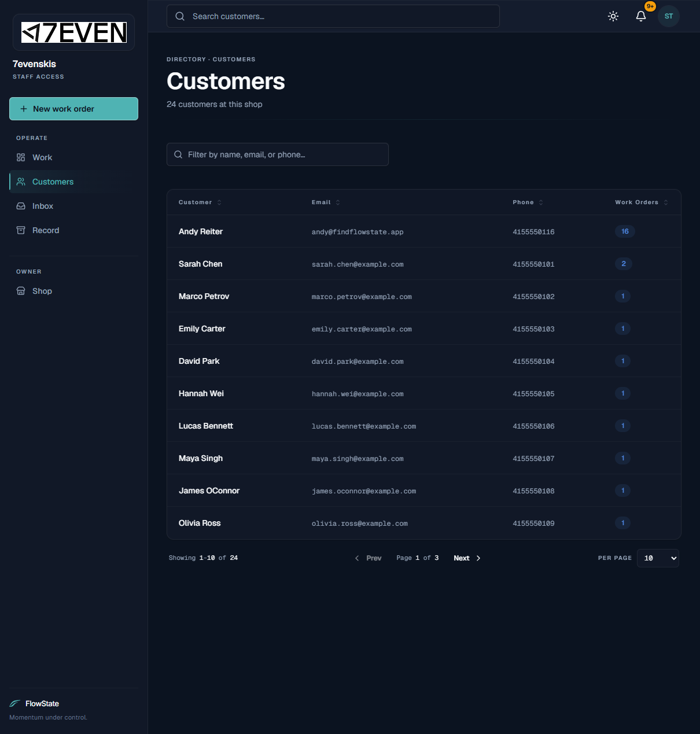
Task: Click email lucas.bennett@example.com
Action: click(x=364, y=426)
